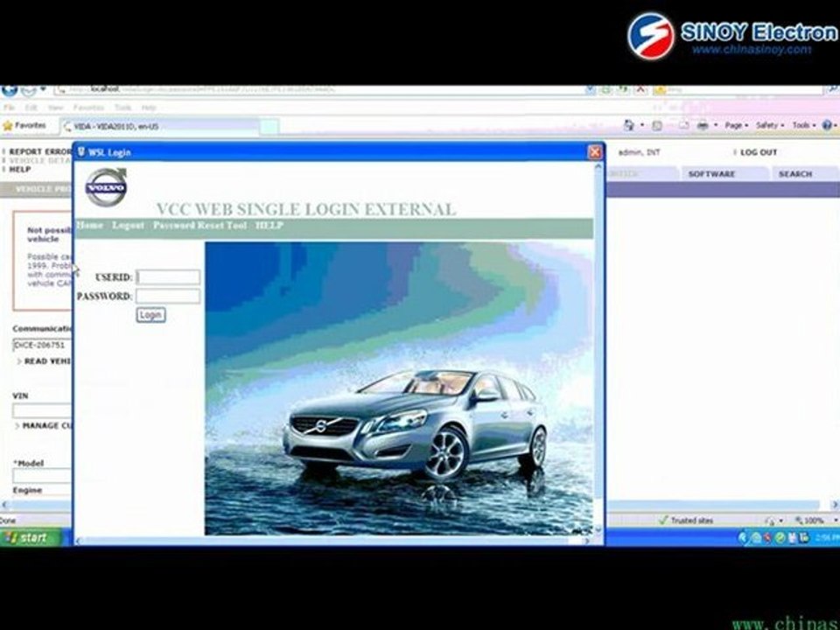Open the Page dropdown in command bar
Viewport: 840px width, 630px height.
coord(736,125)
